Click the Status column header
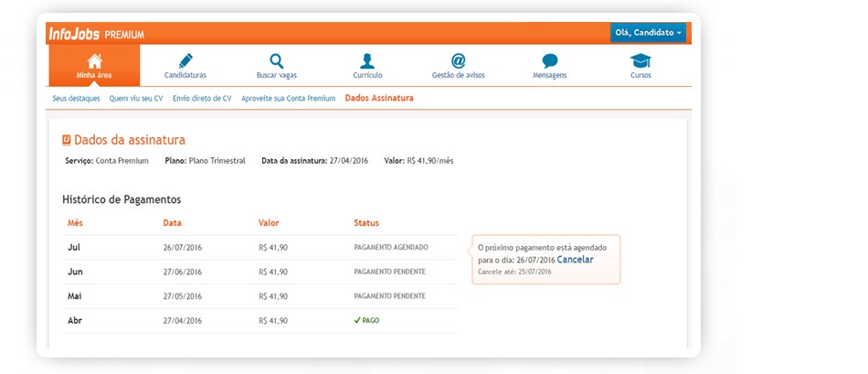Screen dimensions: 868x374 tap(366, 223)
